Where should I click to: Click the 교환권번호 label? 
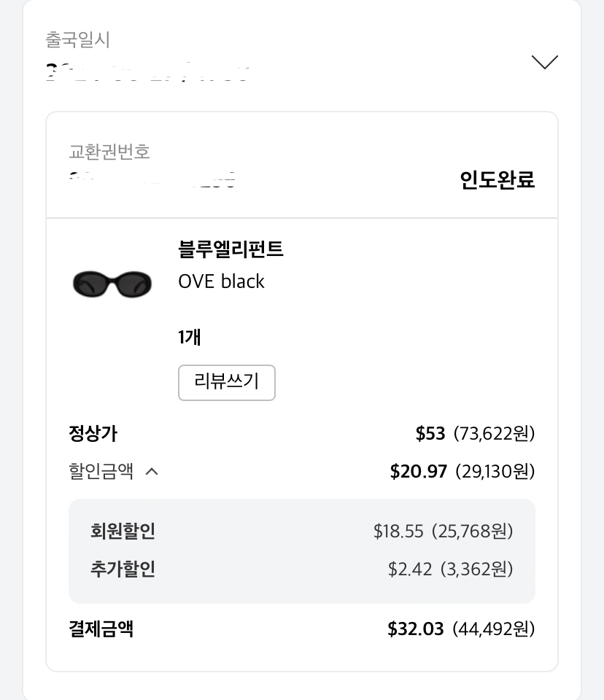point(109,152)
